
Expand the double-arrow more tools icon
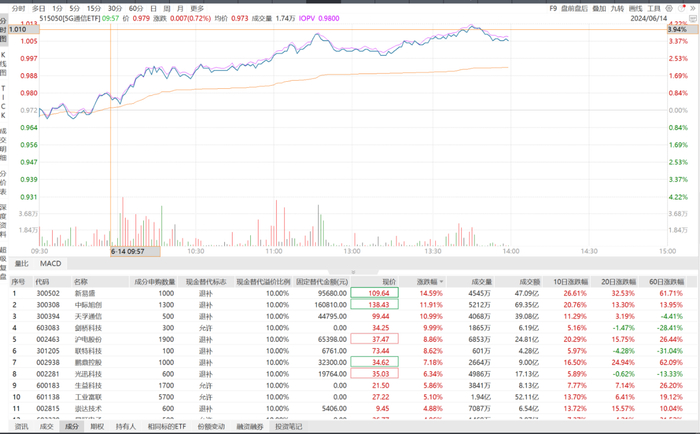[x=693, y=8]
